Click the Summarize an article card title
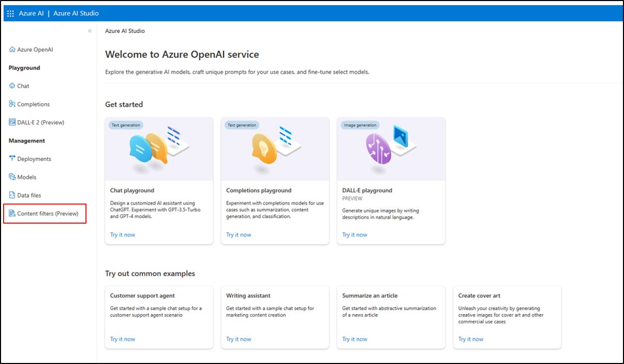The width and height of the screenshot is (624, 364). tap(370, 296)
